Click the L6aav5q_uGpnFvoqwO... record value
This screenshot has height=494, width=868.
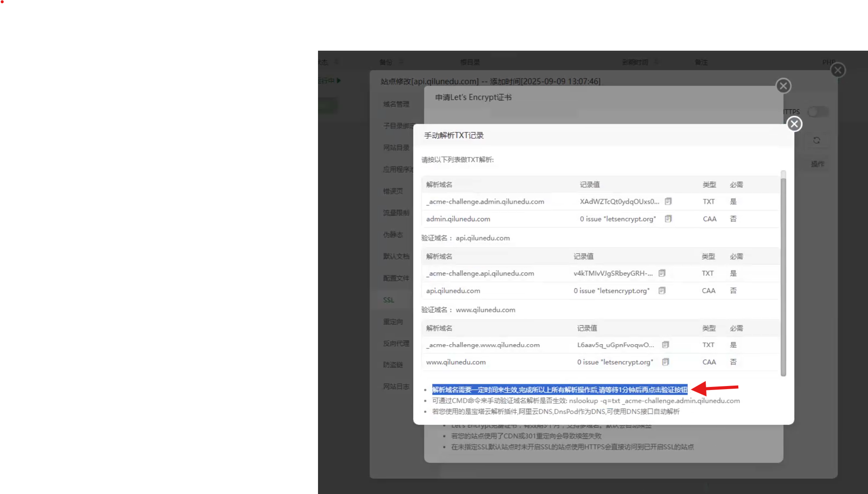point(616,345)
